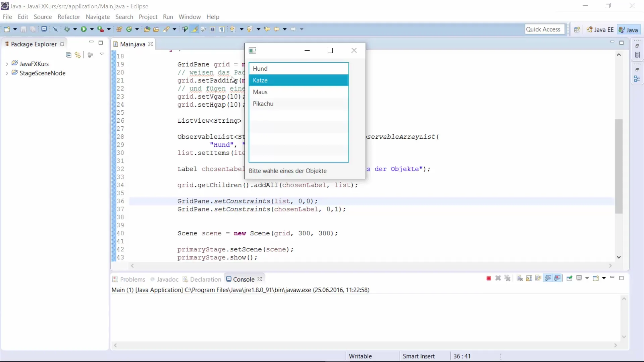Terminate the running app with red stop
Screen dimensions: 644x362
[489, 279]
